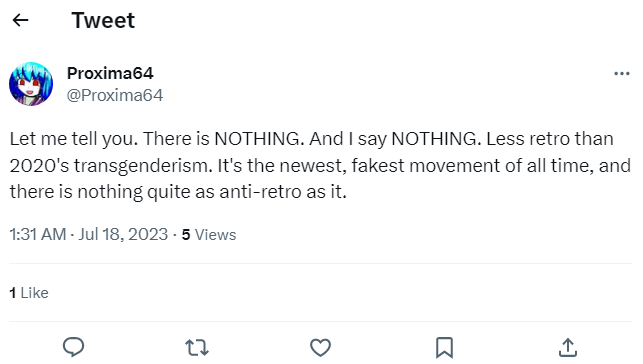Select the Jul 18, 2023 date
This screenshot has width=643, height=364.
(123, 234)
